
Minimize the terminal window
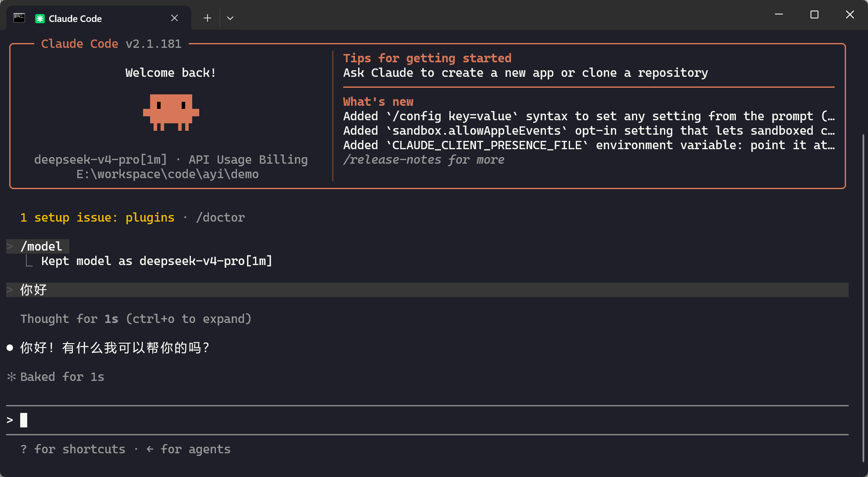(x=779, y=14)
